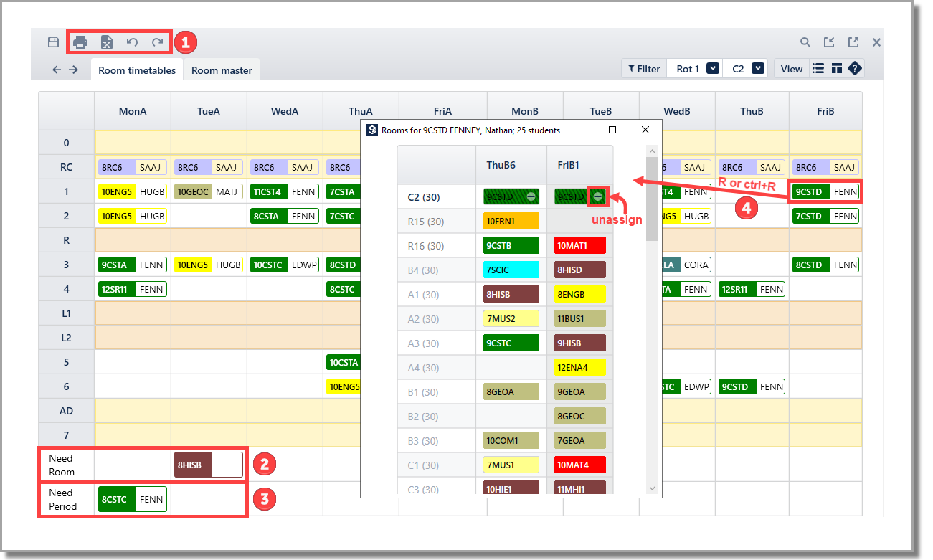Select 9CSTA FENN in MonA period 3
The height and width of the screenshot is (560, 933).
(133, 265)
